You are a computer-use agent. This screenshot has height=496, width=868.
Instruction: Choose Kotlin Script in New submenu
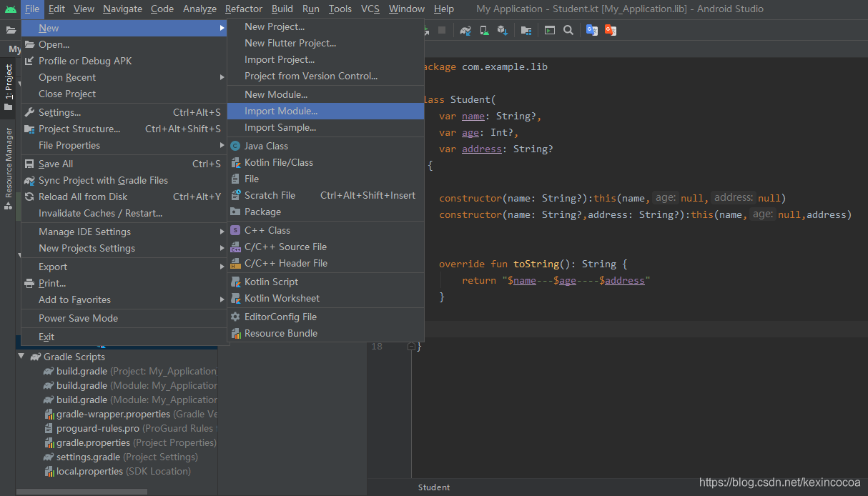tap(326, 282)
